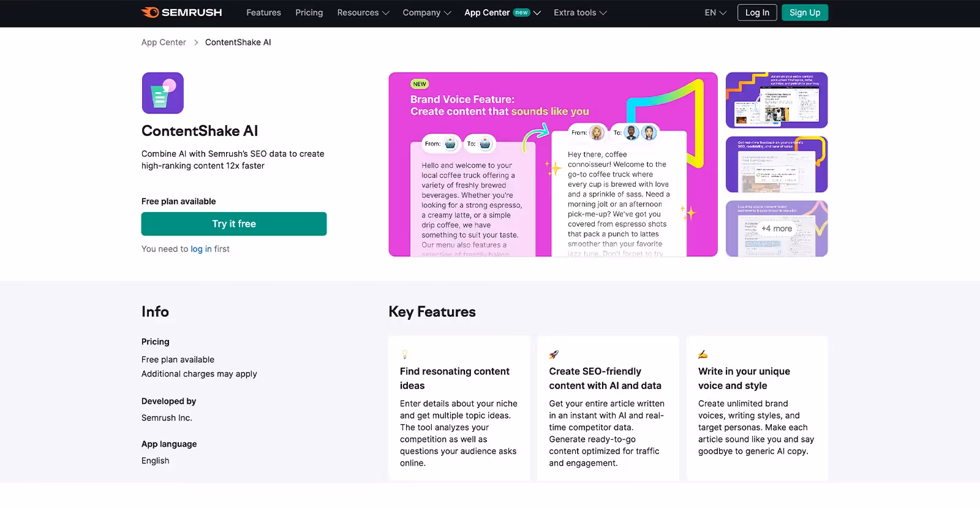Screen dimensions: 980x508
Task: Click the Info section heading
Action: (x=155, y=311)
